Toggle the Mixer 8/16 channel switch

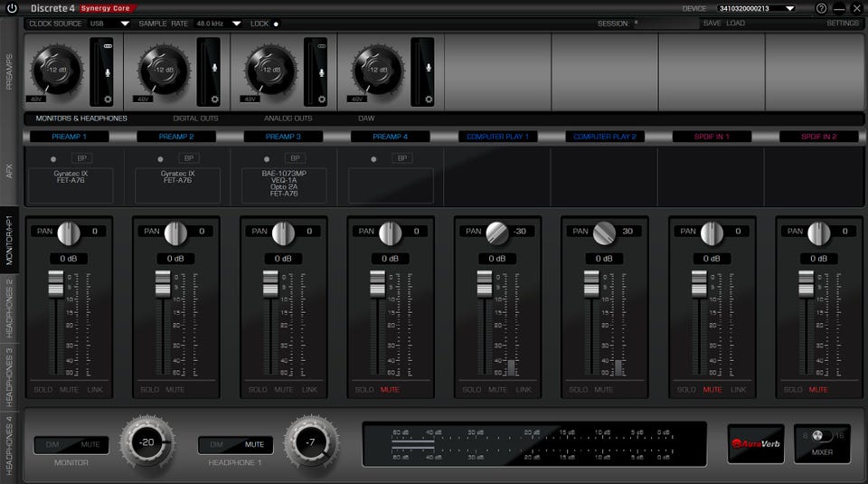(x=822, y=436)
